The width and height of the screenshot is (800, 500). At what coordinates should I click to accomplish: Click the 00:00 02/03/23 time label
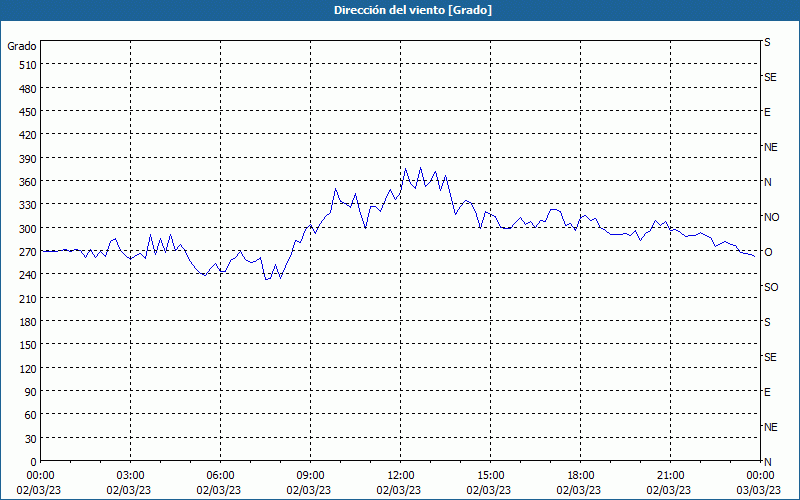point(39,483)
